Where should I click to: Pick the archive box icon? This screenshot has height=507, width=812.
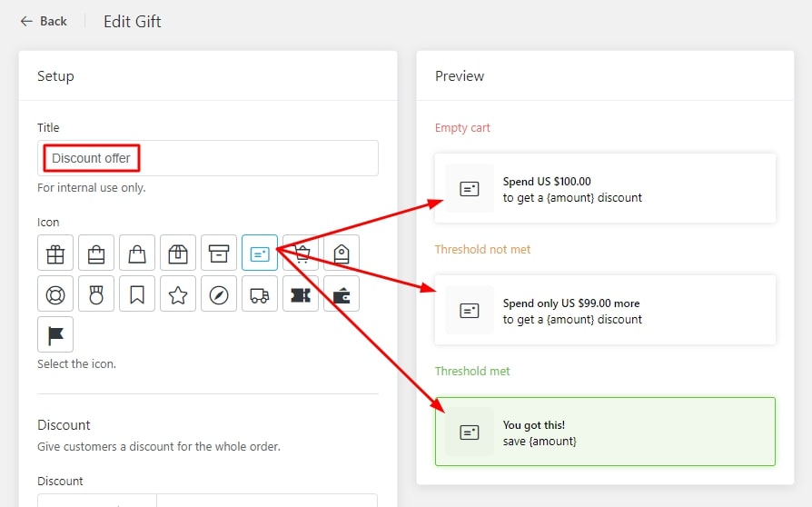coord(219,253)
